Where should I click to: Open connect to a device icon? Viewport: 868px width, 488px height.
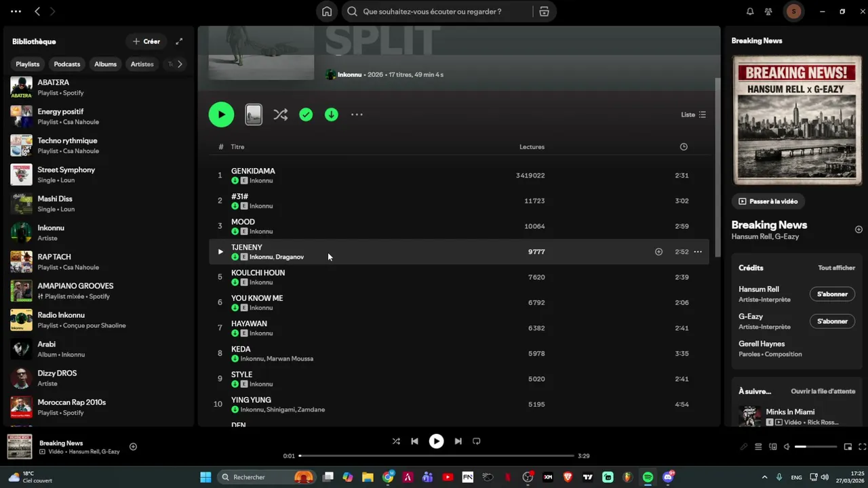point(772,447)
